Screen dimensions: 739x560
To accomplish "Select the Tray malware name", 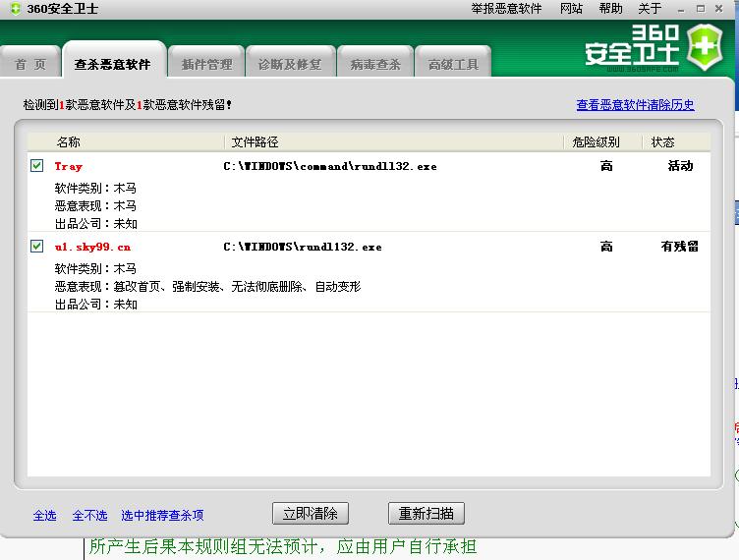I will click(69, 166).
